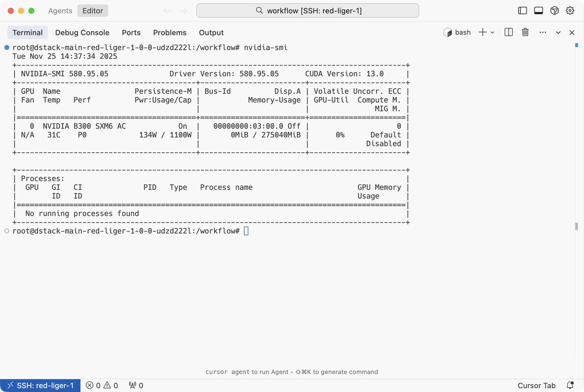Open the Ports tab
This screenshot has height=392, width=584.
(x=131, y=33)
